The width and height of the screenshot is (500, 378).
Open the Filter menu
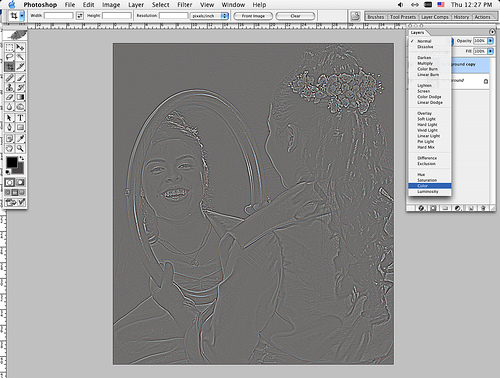185,5
